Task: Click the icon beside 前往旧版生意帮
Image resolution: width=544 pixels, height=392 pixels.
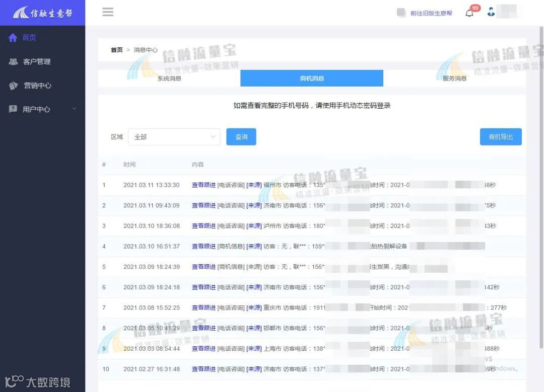Action: pyautogui.click(x=401, y=13)
